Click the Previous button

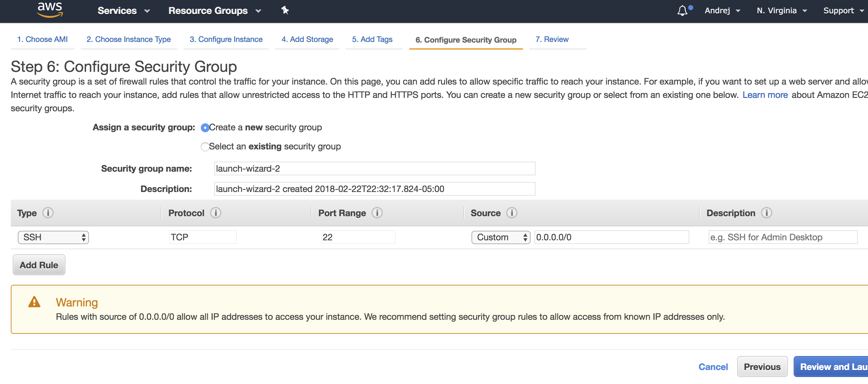762,367
